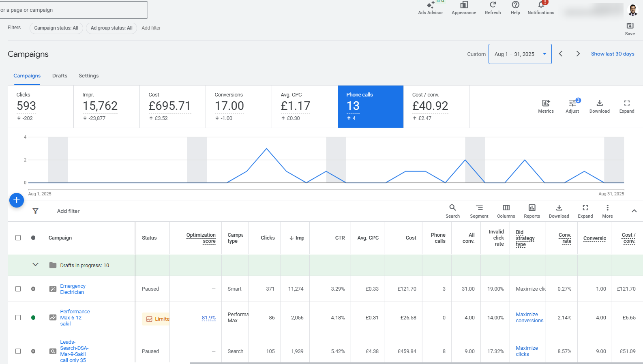The image size is (643, 364).
Task: Click the status dot column header
Action: click(x=33, y=238)
